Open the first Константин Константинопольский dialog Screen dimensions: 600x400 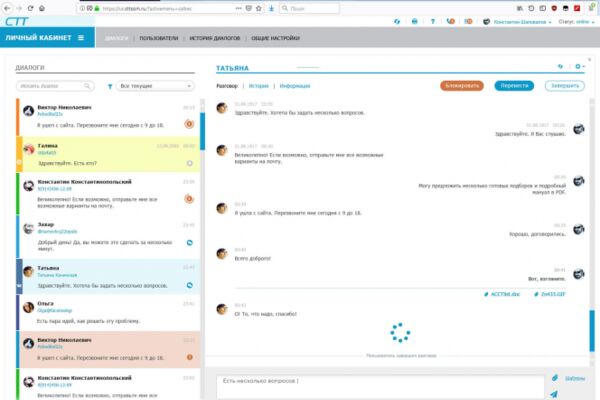coord(109,193)
